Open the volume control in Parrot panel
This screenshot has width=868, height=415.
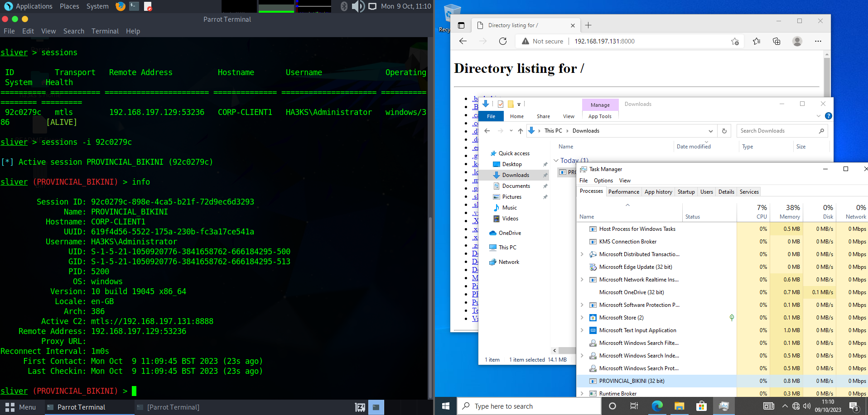coord(358,6)
